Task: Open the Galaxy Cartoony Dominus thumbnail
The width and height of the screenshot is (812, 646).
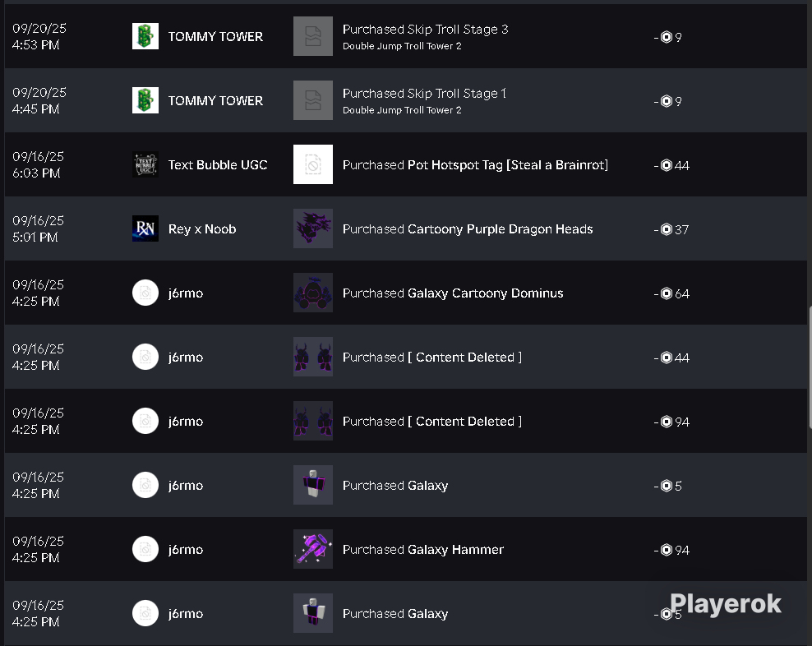Action: click(x=313, y=293)
